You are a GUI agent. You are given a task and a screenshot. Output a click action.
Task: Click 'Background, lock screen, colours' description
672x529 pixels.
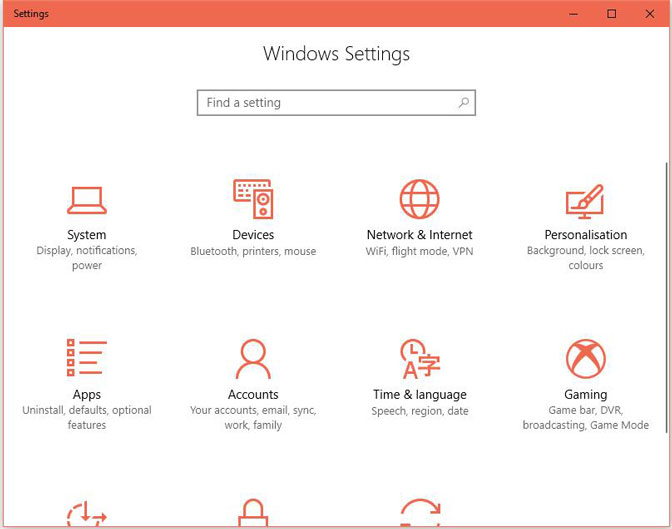[585, 258]
